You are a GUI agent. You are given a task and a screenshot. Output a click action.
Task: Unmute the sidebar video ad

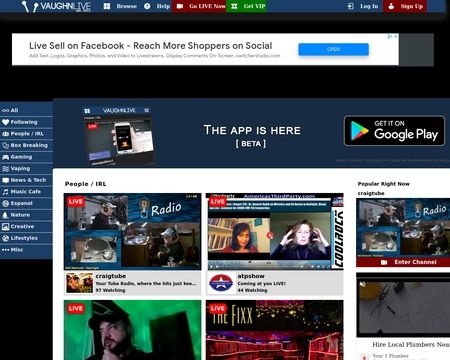[x=363, y=284]
